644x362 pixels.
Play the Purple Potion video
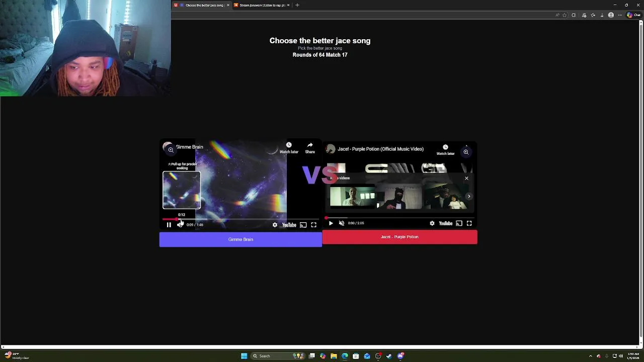(331, 223)
